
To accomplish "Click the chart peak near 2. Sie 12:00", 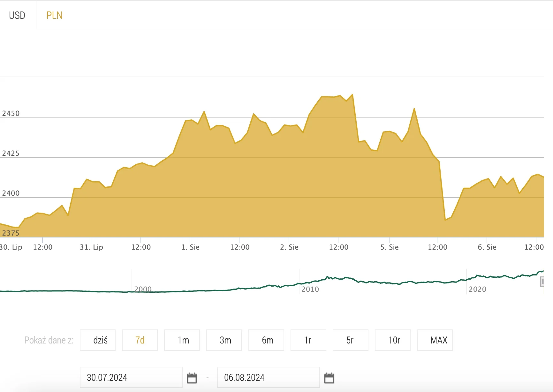I will [352, 94].
